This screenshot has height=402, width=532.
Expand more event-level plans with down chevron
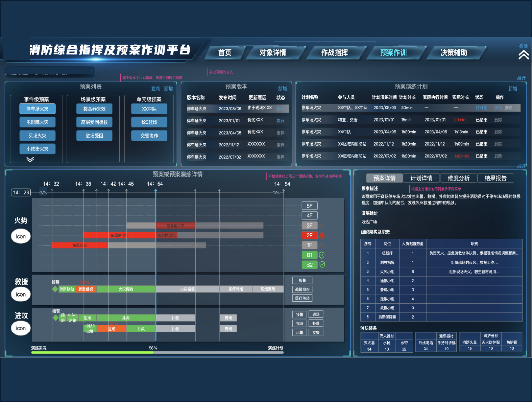pyautogui.click(x=30, y=159)
